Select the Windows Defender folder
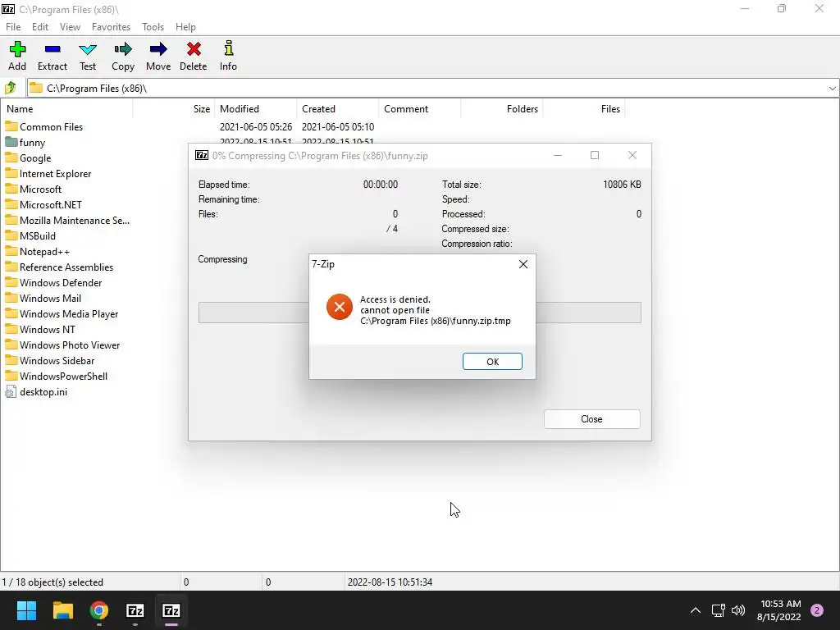 [61, 282]
